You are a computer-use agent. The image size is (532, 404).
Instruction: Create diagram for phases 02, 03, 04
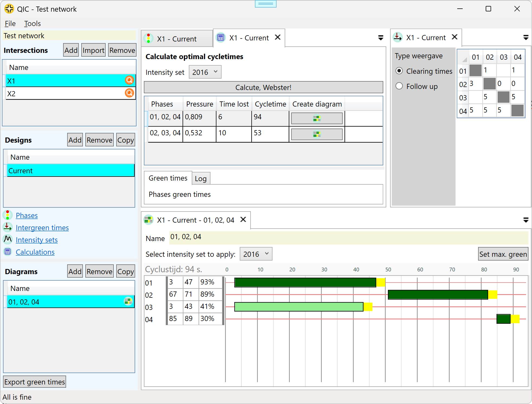(317, 134)
